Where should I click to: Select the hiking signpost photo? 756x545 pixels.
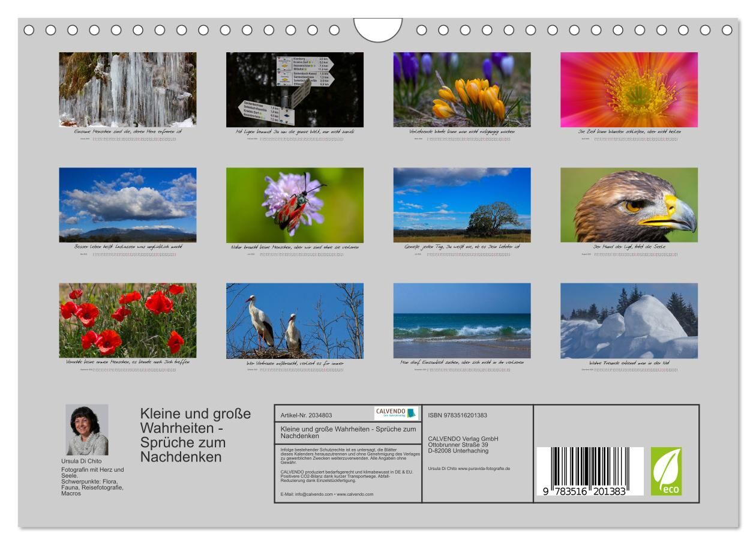pyautogui.click(x=295, y=89)
